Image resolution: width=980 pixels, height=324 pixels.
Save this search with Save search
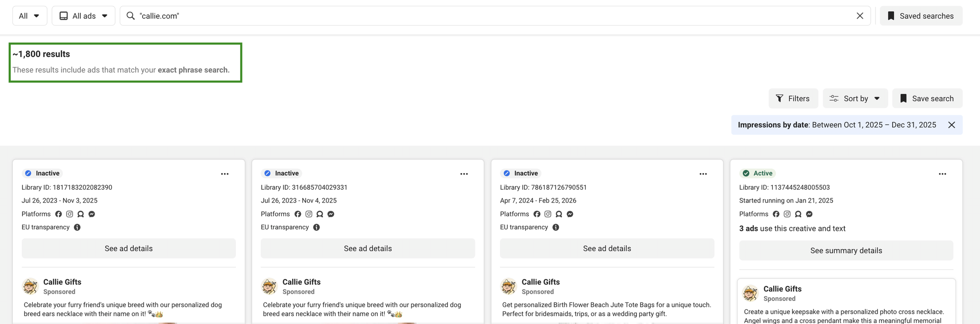[x=927, y=99]
